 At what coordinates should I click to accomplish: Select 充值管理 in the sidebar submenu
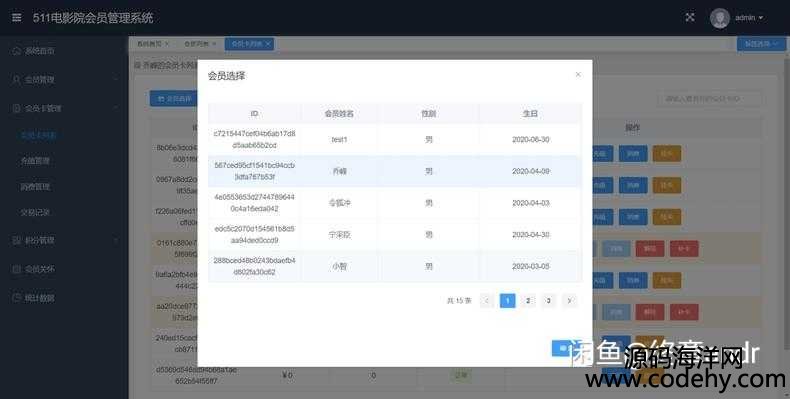click(x=35, y=161)
